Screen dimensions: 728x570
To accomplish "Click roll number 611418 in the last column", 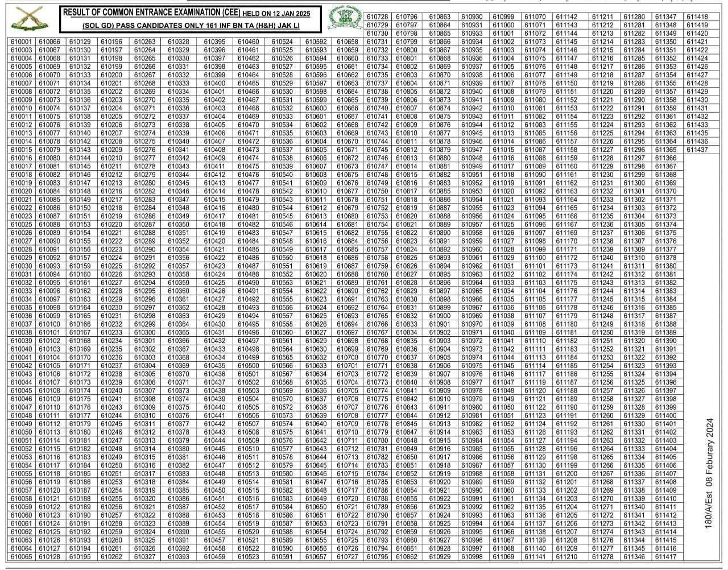I will tap(697, 18).
